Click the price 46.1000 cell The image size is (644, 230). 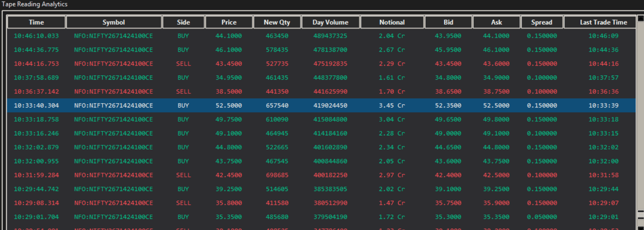tap(229, 50)
